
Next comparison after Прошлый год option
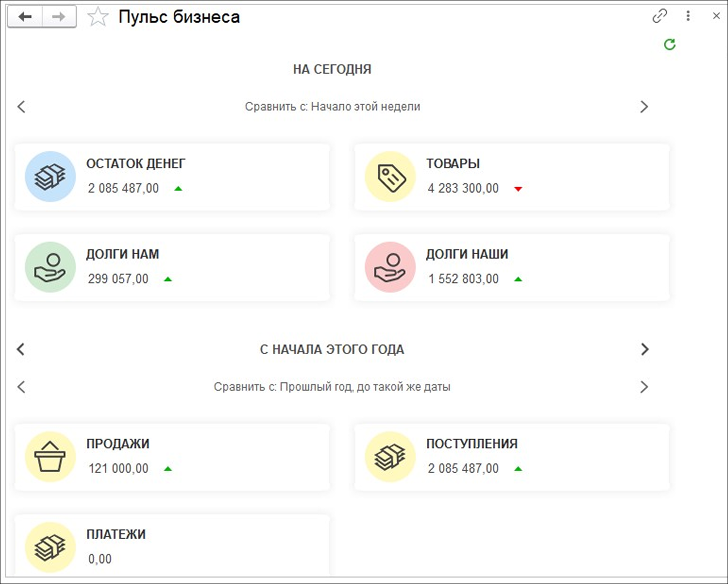pyautogui.click(x=644, y=387)
